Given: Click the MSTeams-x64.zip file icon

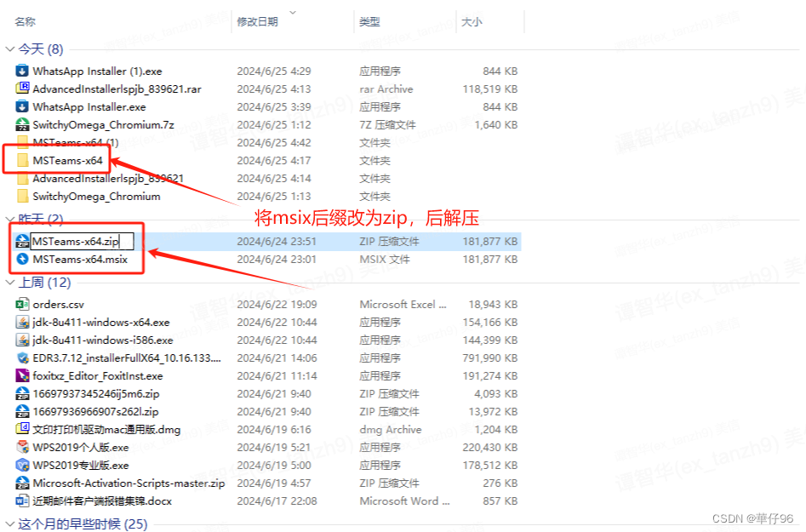Looking at the screenshot, I should coord(22,241).
